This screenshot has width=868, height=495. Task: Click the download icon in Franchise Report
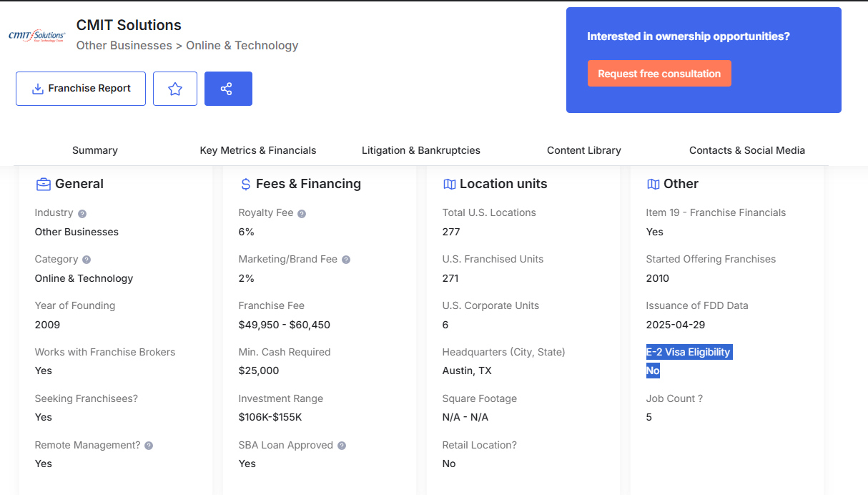38,89
